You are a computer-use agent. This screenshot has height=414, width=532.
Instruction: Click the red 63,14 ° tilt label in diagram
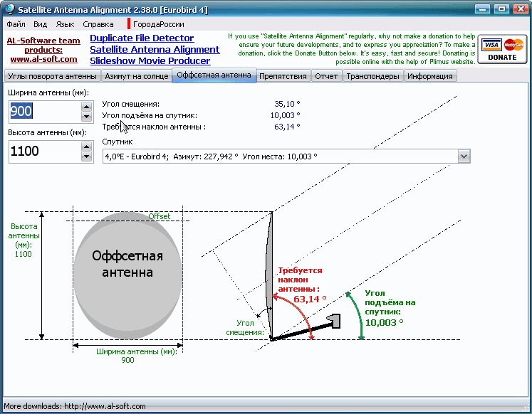click(x=310, y=299)
